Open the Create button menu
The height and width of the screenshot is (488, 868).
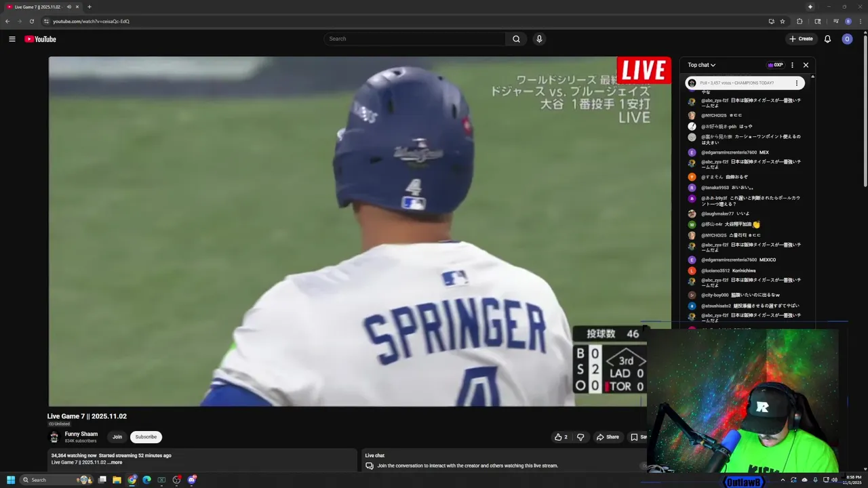tap(801, 39)
